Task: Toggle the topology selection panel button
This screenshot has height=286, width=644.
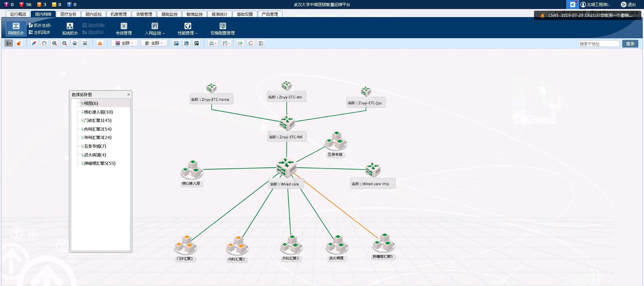Action: point(9,43)
